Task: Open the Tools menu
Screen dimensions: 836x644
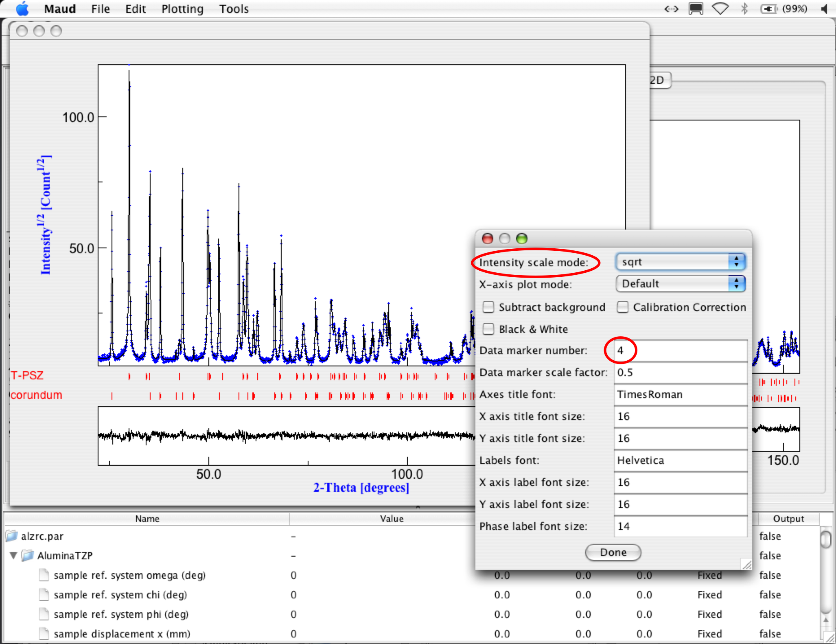Action: click(x=234, y=9)
